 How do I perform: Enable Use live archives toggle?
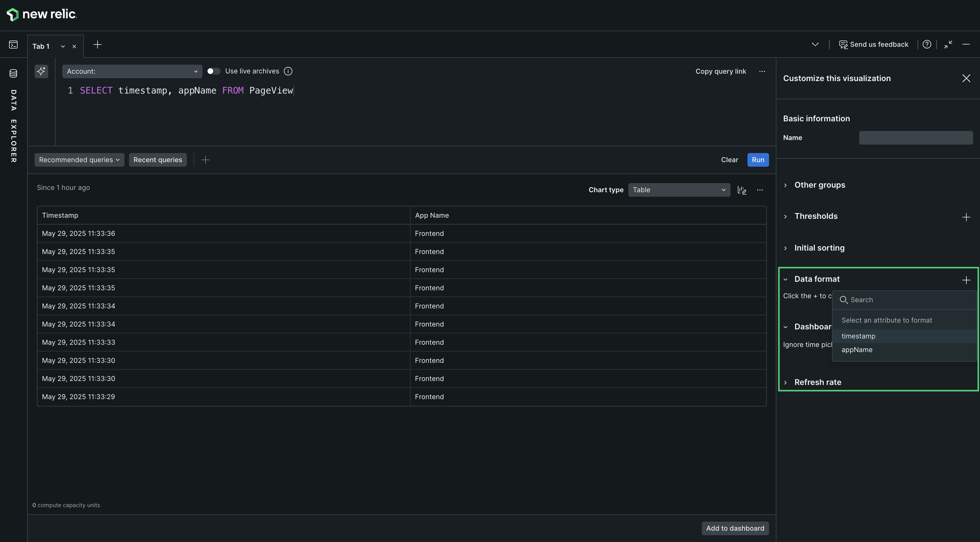214,71
